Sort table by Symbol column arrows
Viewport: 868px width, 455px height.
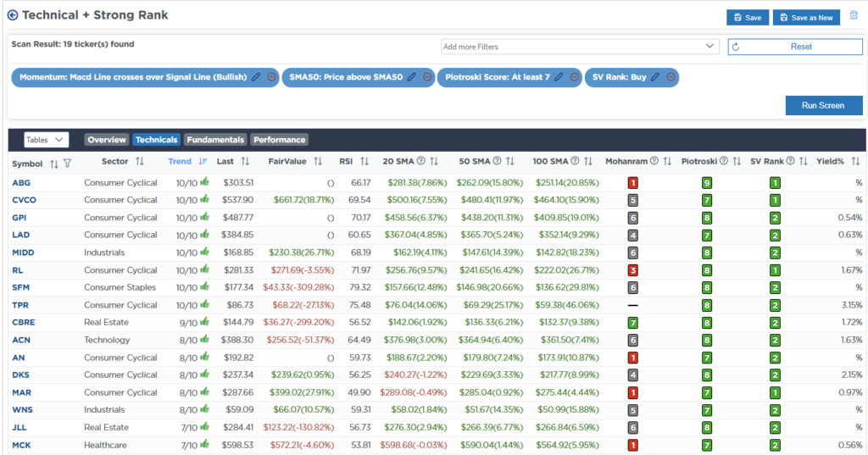53,164
